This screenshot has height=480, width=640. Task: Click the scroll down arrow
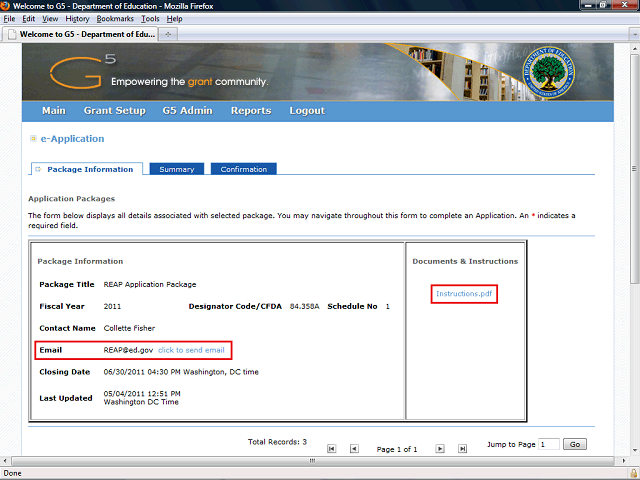point(634,451)
